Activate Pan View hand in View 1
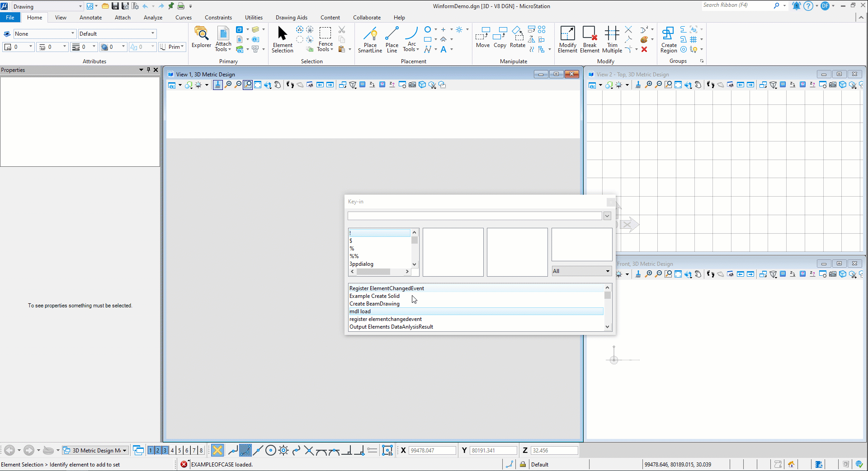This screenshot has height=471, width=868. [x=278, y=85]
